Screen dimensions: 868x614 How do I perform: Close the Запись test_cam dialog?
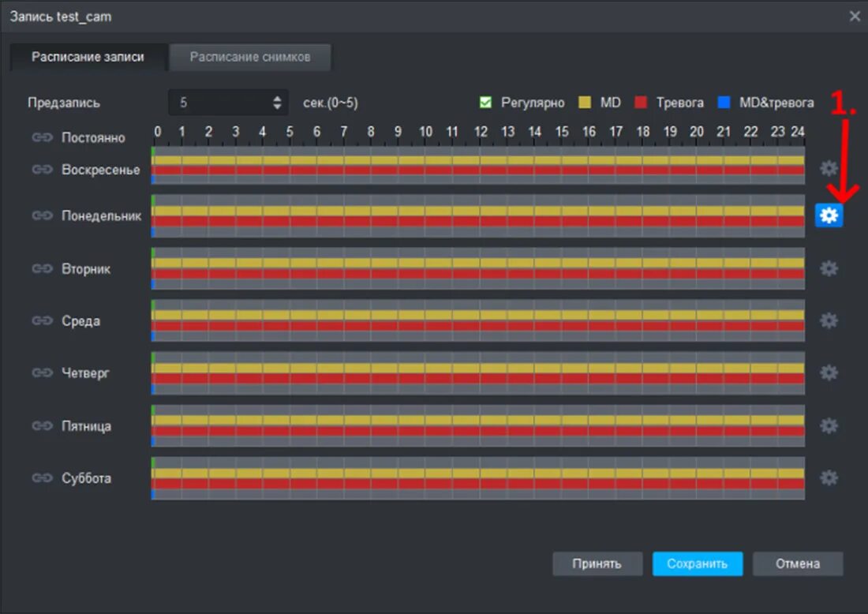point(855,16)
